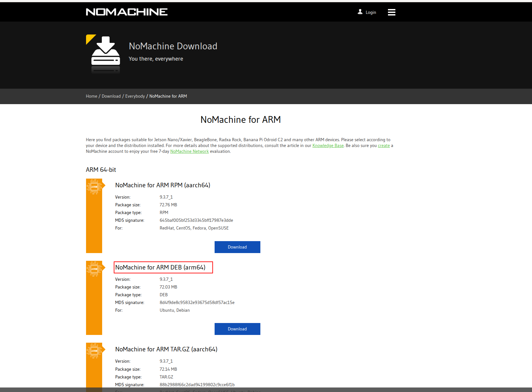
Task: Go to Download breadcrumb
Action: coord(111,96)
